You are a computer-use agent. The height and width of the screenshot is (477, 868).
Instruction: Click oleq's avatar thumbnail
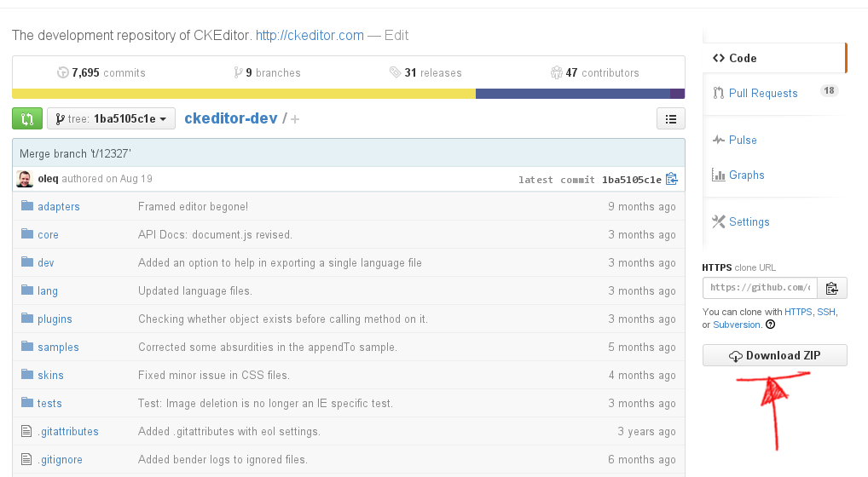tap(25, 179)
